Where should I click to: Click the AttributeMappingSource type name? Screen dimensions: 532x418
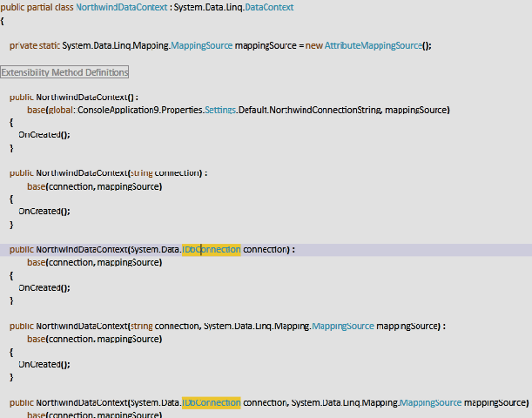373,45
